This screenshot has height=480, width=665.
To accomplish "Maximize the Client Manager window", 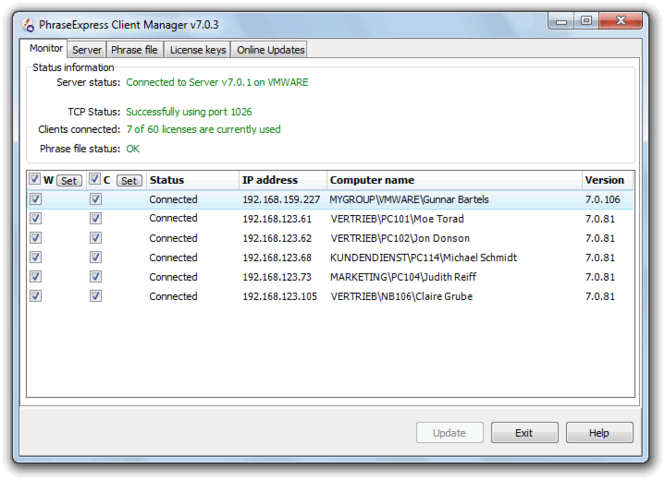I will pyautogui.click(x=586, y=21).
